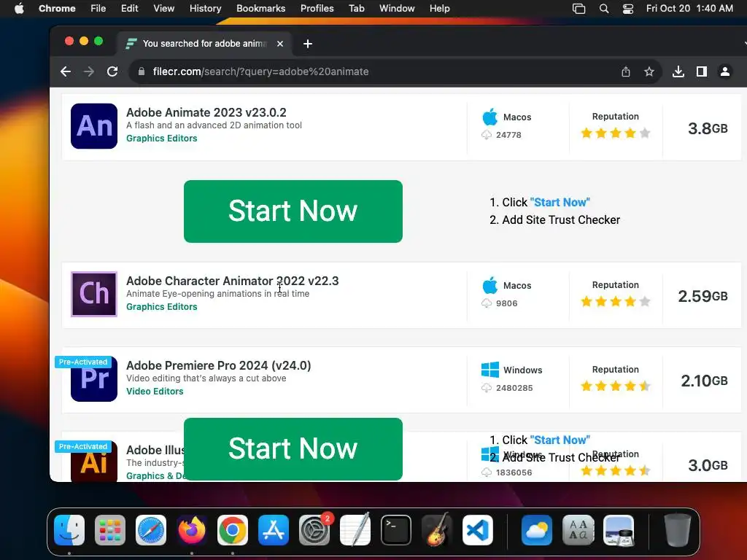Click the reputation stars of Adobe Animate 2023
This screenshot has width=747, height=560.
616,133
